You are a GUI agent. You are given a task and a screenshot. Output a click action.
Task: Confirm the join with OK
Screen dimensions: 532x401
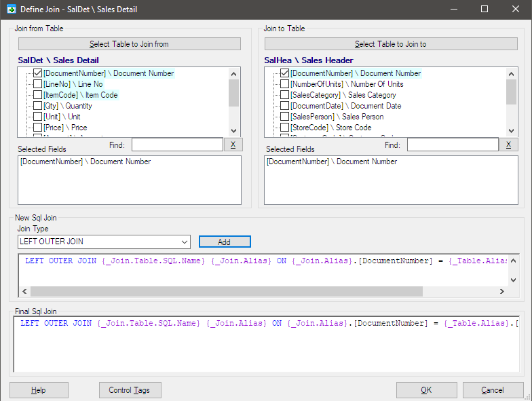[x=426, y=390]
